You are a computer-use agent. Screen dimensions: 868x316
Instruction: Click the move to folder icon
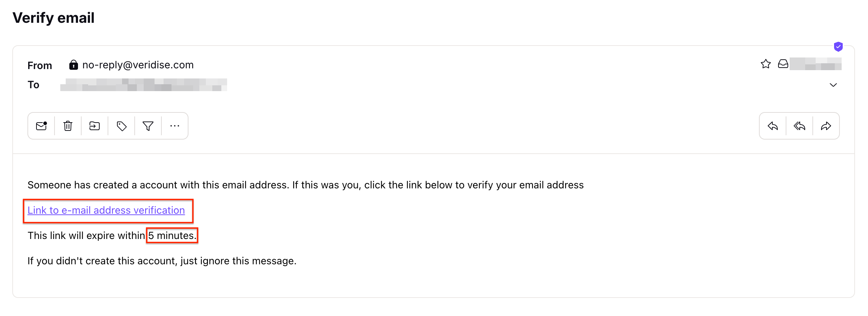click(x=95, y=126)
